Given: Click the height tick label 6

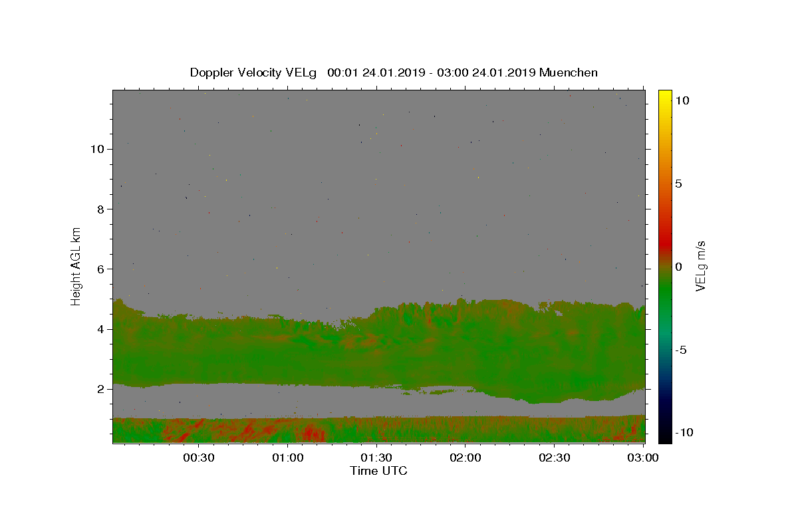Looking at the screenshot, I should pos(100,269).
